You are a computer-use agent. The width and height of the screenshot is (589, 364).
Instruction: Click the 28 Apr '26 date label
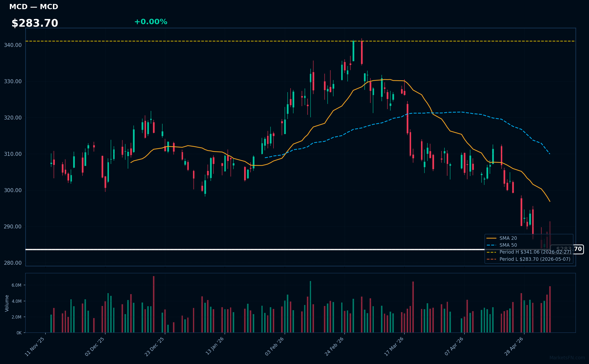pos(514,346)
